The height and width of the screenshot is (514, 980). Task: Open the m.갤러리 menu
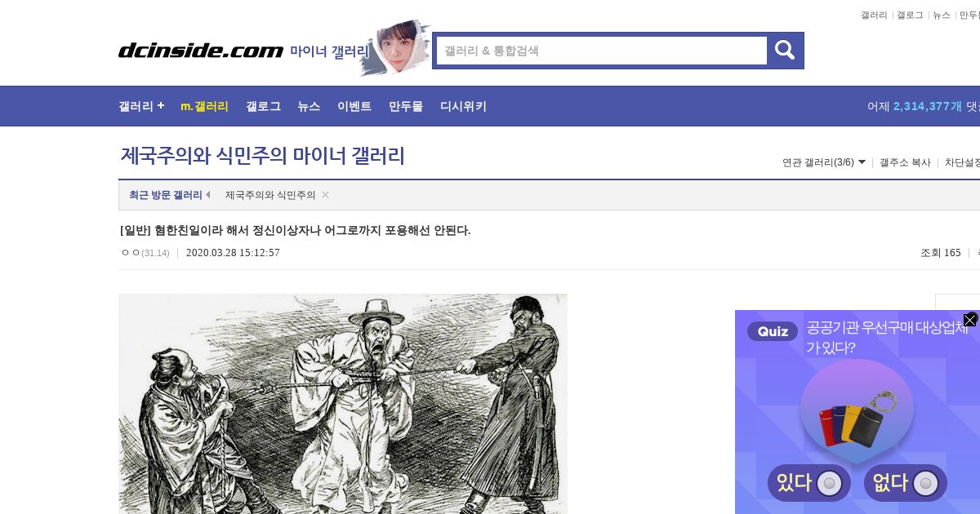[x=204, y=106]
